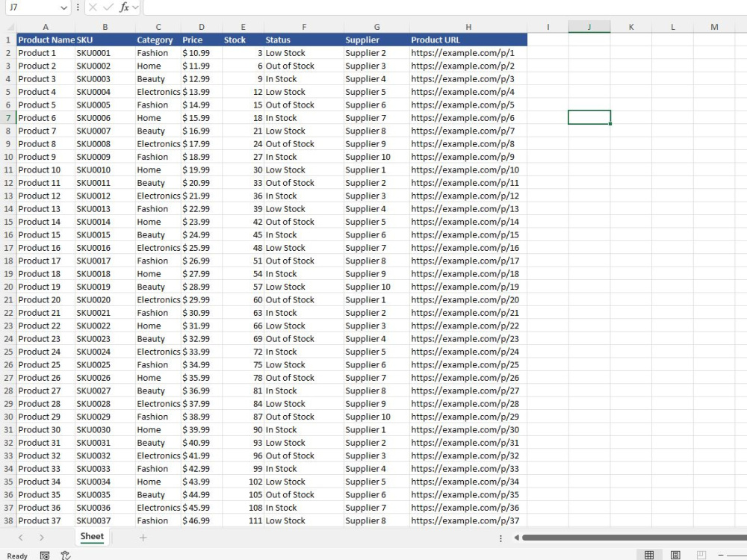747x560 pixels.
Task: Select the active empty cell J7
Action: tap(589, 117)
